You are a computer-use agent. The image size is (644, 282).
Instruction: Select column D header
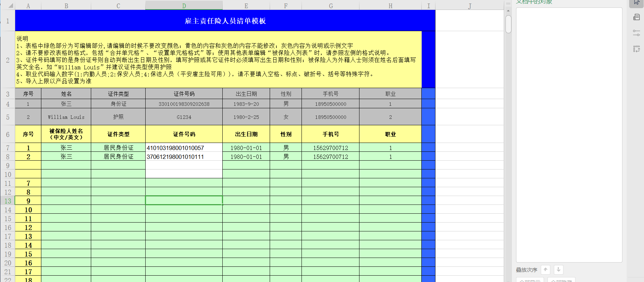pos(184,6)
